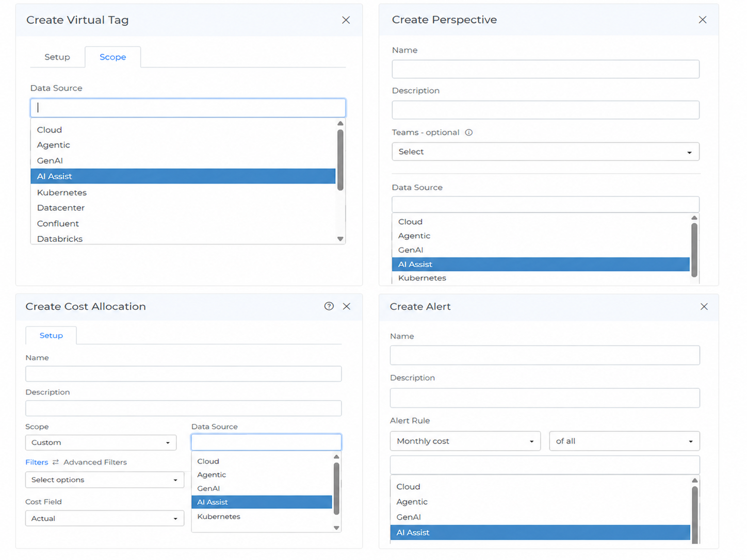This screenshot has height=560, width=747.
Task: Click the info icon next to Teams - optional
Action: click(x=468, y=133)
